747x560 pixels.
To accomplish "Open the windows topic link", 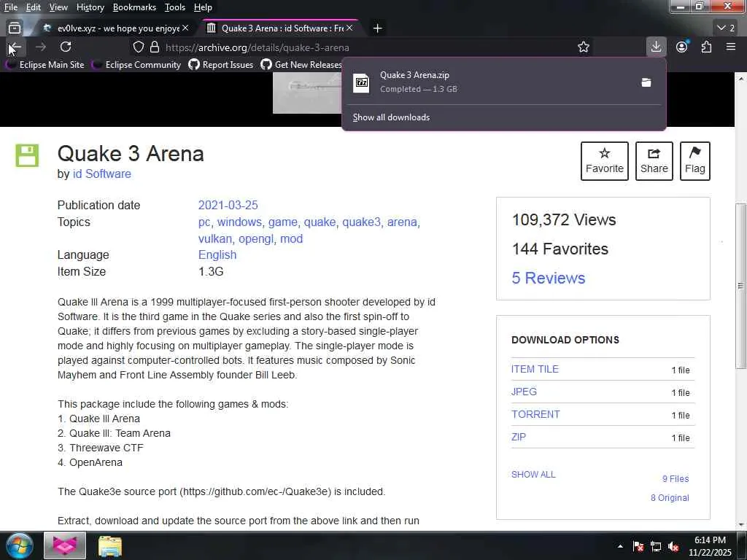I will [239, 222].
